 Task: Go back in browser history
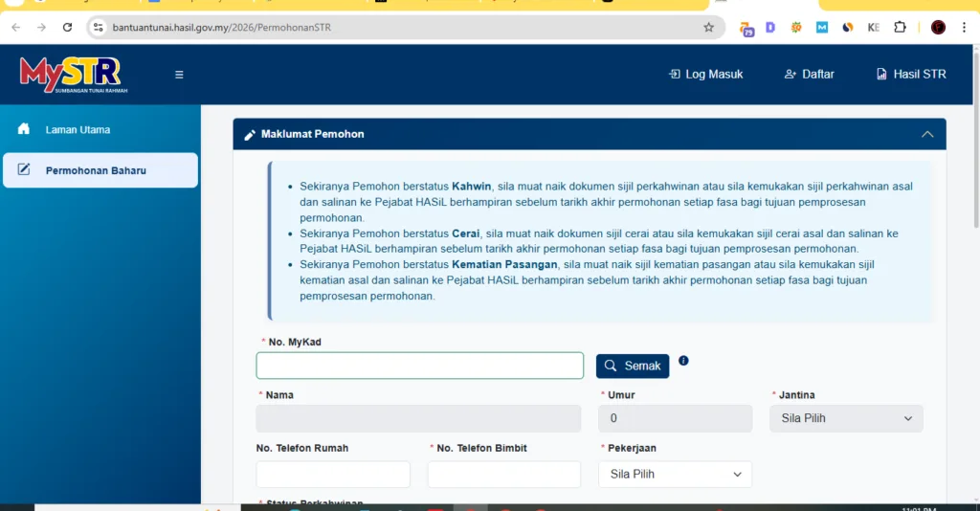pyautogui.click(x=15, y=28)
